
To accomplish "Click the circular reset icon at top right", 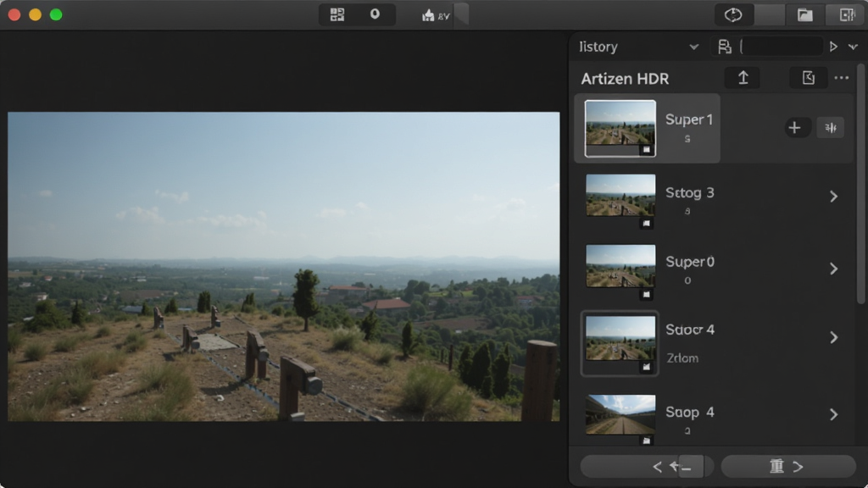I will (x=733, y=15).
